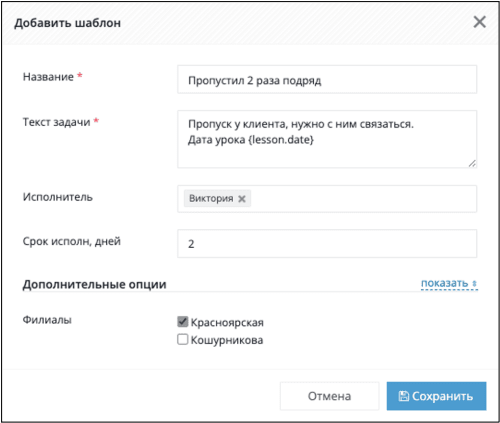The width and height of the screenshot is (500, 423).
Task: Click the Кошурникова checkbox label
Action: coord(227,340)
